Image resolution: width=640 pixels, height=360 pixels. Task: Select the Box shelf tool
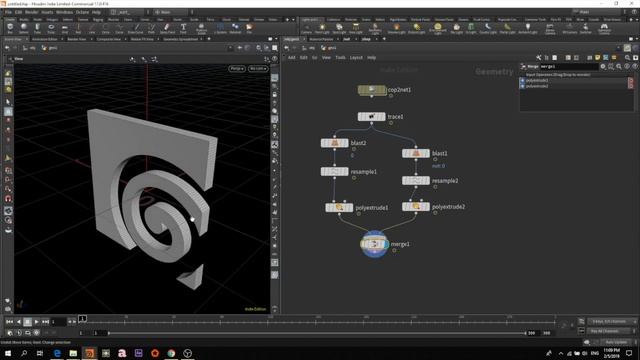pos(10,28)
